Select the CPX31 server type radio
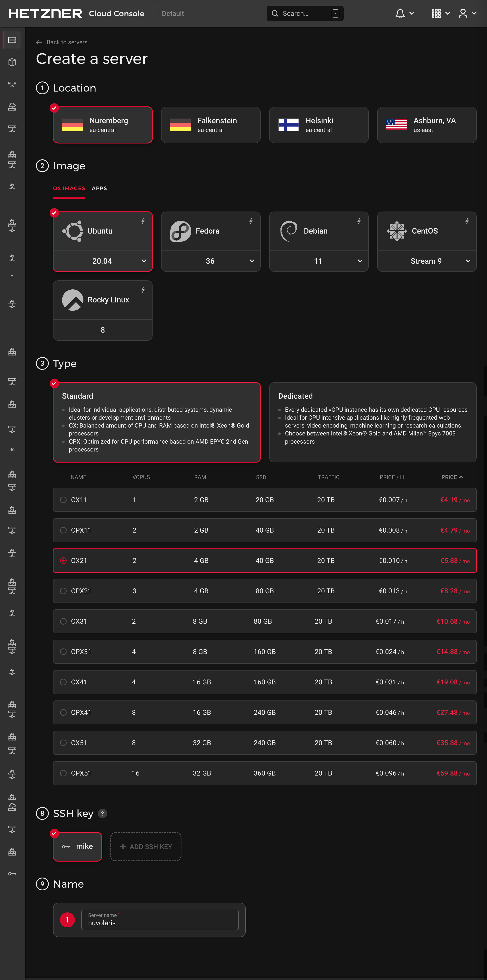 tap(64, 652)
